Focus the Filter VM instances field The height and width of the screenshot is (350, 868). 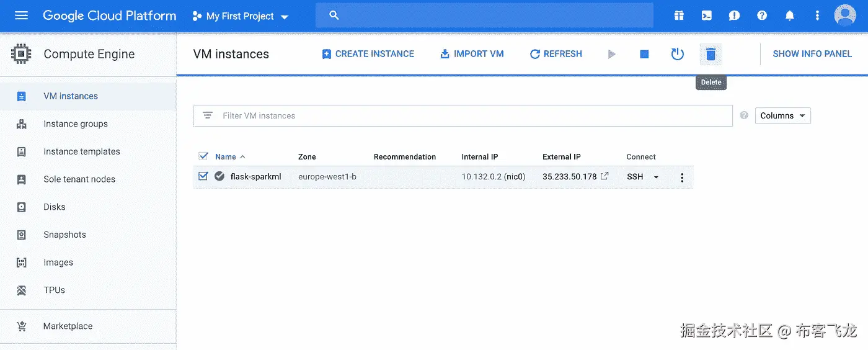pyautogui.click(x=463, y=115)
